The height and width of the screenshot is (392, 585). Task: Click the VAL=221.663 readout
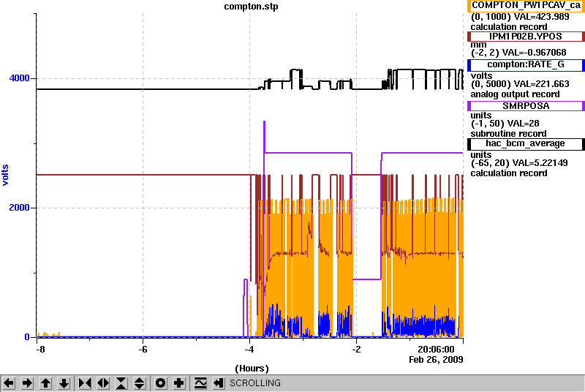(542, 84)
